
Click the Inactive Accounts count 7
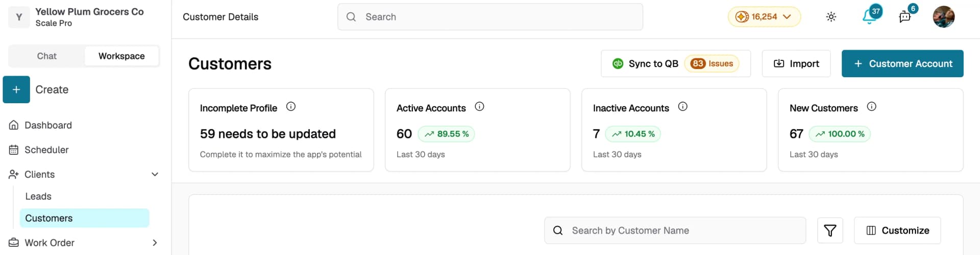click(x=596, y=134)
